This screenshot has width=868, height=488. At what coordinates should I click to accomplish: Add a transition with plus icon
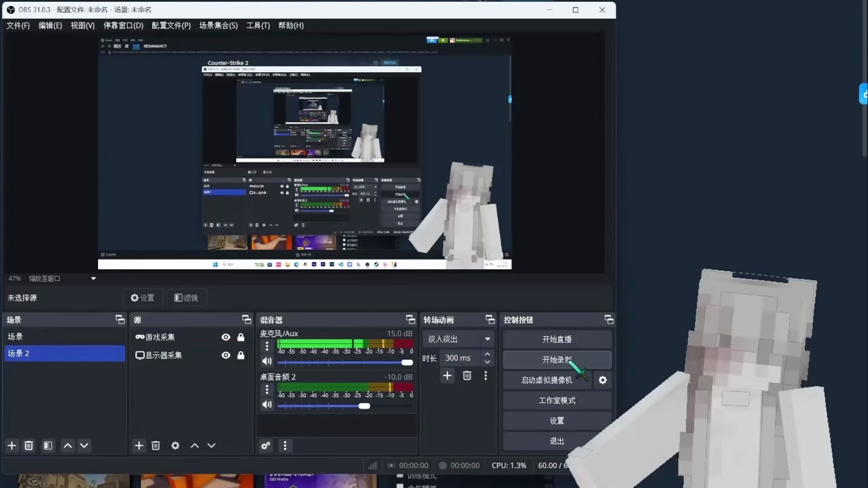click(x=447, y=375)
